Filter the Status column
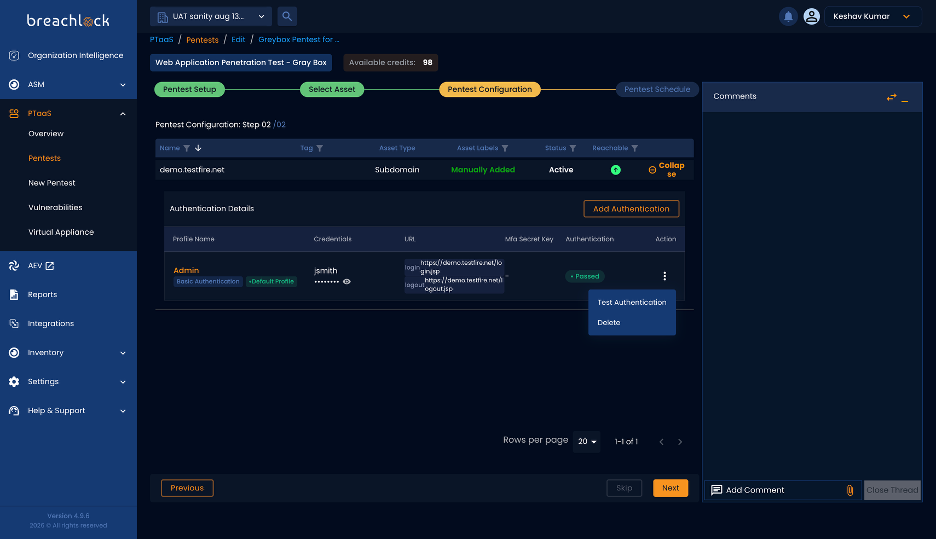The image size is (936, 540). point(573,149)
